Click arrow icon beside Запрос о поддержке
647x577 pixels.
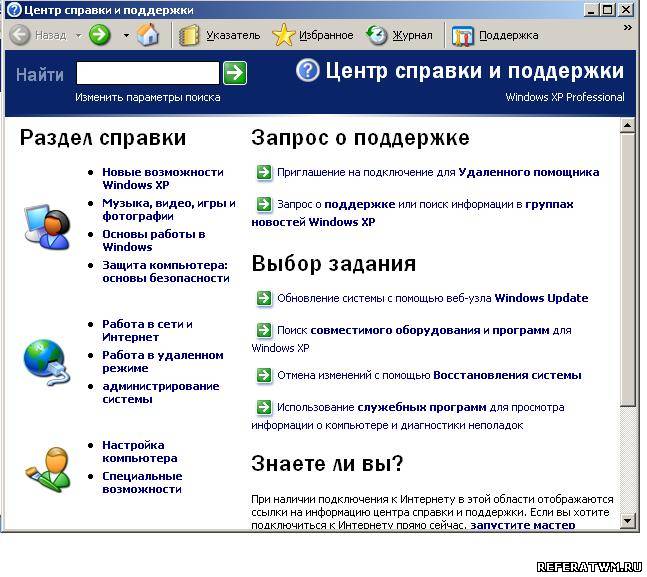pyautogui.click(x=264, y=204)
